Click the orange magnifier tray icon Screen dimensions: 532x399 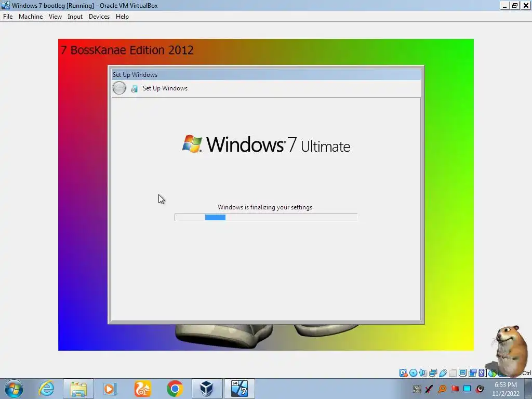coord(442,389)
